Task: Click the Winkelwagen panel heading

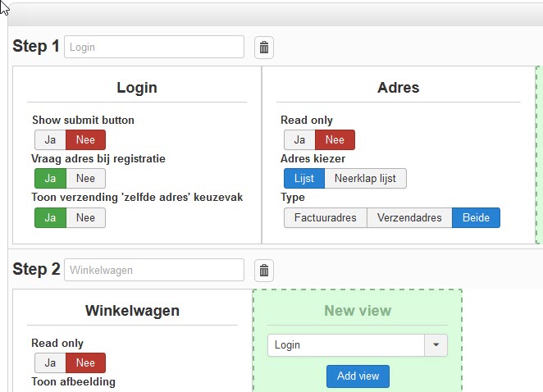Action: (x=132, y=311)
